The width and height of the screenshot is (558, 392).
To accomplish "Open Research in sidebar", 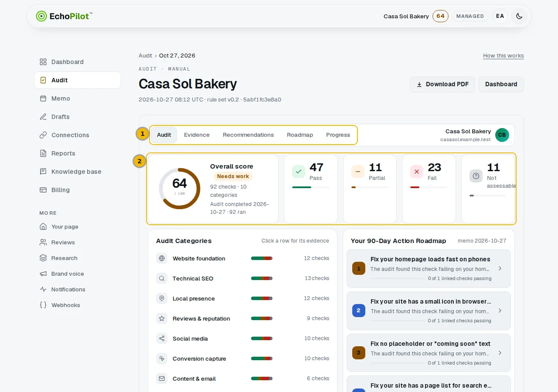I will 78,258.
